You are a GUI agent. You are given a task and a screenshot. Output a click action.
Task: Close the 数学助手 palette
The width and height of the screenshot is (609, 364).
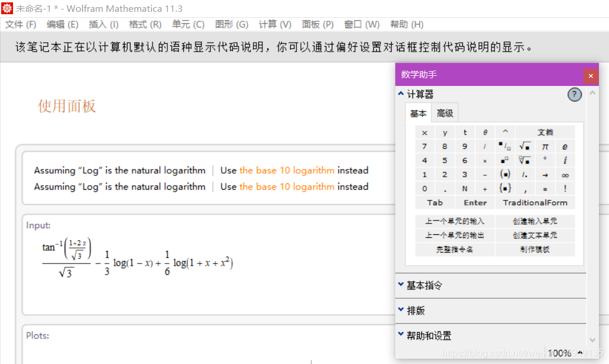(x=591, y=76)
